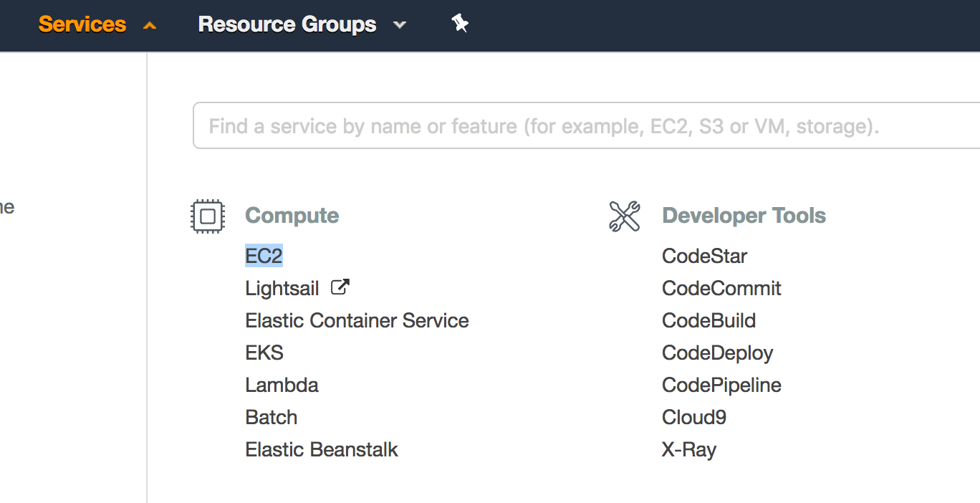Viewport: 980px width, 503px height.
Task: Open the Resource Groups dropdown
Action: [x=399, y=24]
